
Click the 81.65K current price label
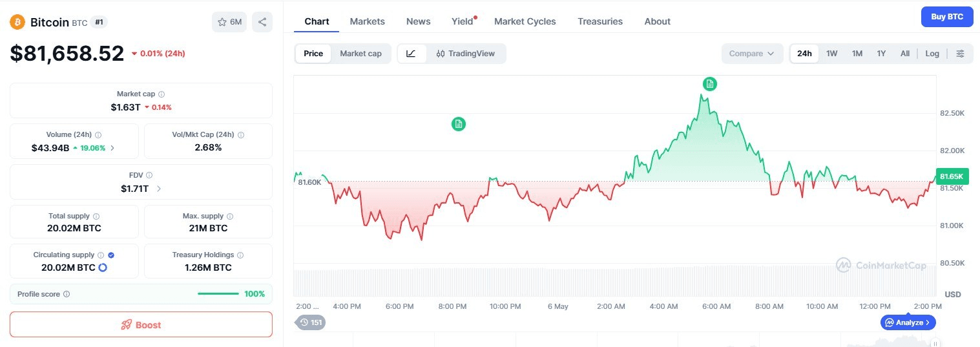pyautogui.click(x=952, y=176)
